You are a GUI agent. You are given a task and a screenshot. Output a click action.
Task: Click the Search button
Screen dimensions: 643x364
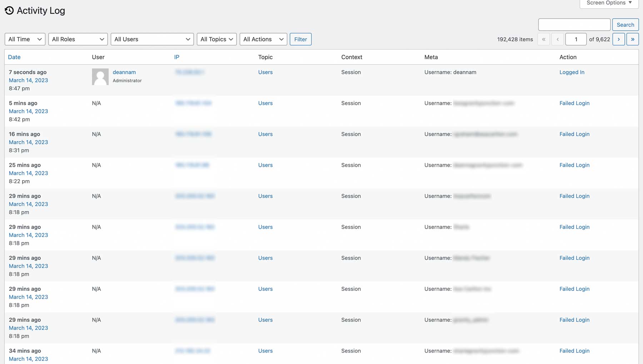[x=625, y=25]
